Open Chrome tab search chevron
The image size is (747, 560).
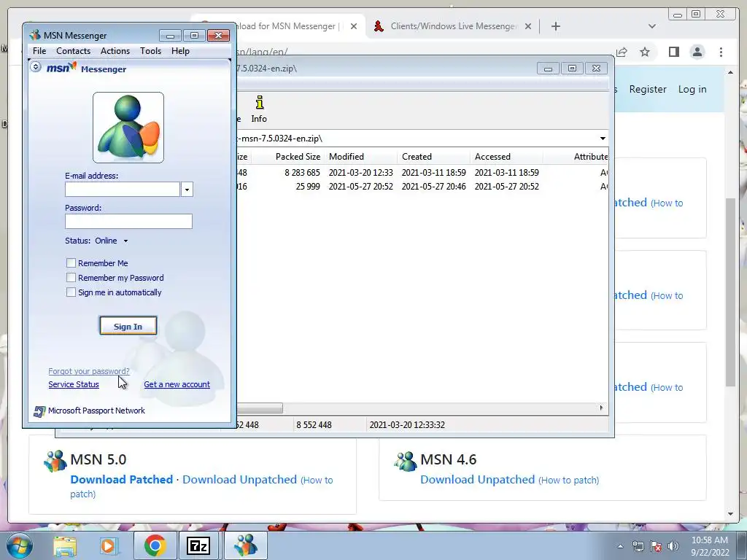click(652, 26)
